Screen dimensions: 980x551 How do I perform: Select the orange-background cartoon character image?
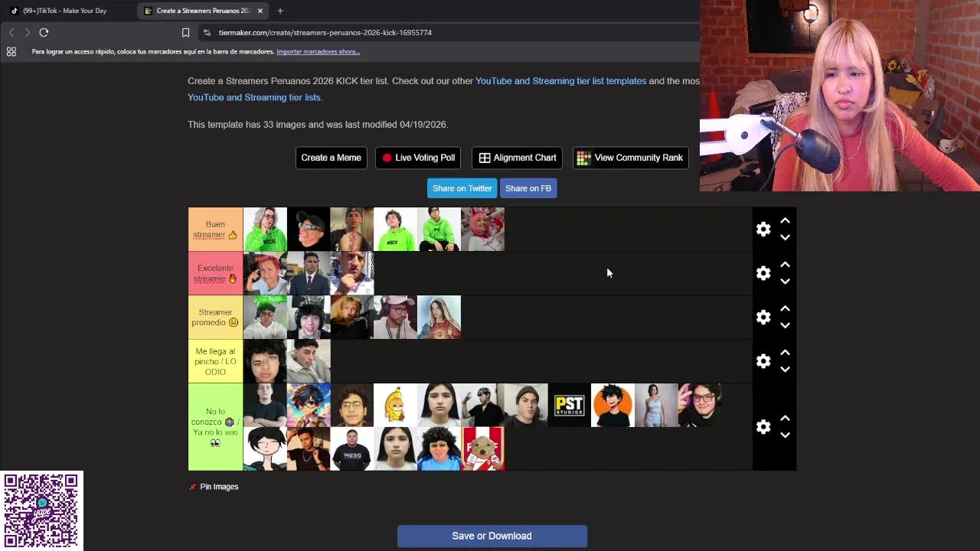click(x=612, y=405)
